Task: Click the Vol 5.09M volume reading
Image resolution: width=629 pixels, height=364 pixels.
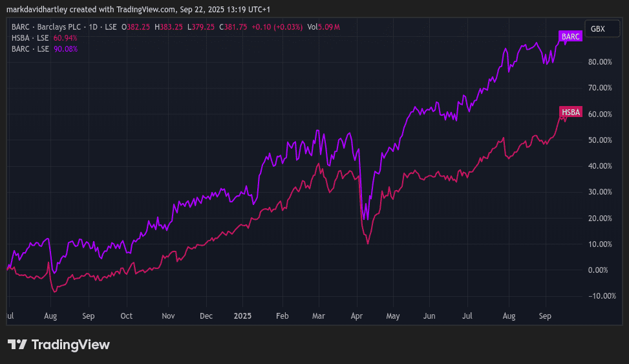Action: coord(324,27)
